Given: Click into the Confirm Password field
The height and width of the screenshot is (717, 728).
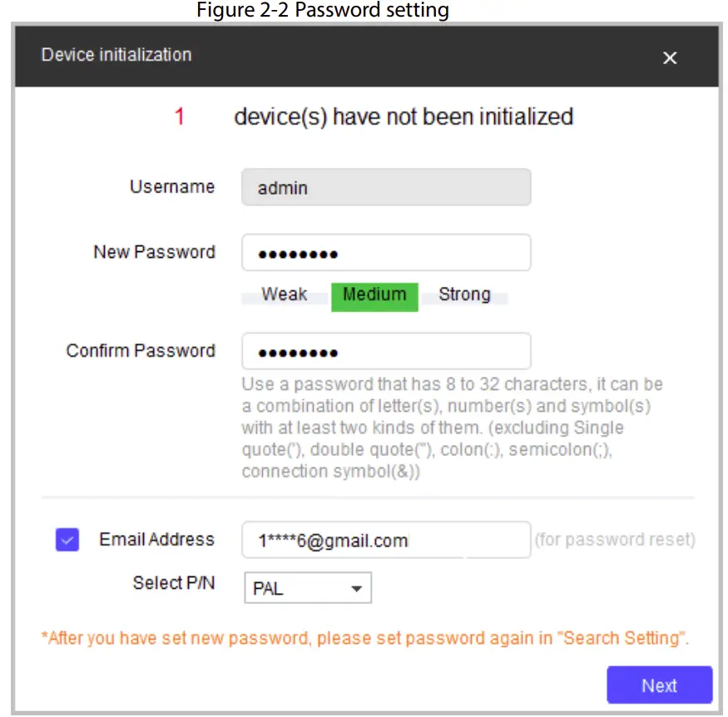Looking at the screenshot, I should (x=385, y=352).
